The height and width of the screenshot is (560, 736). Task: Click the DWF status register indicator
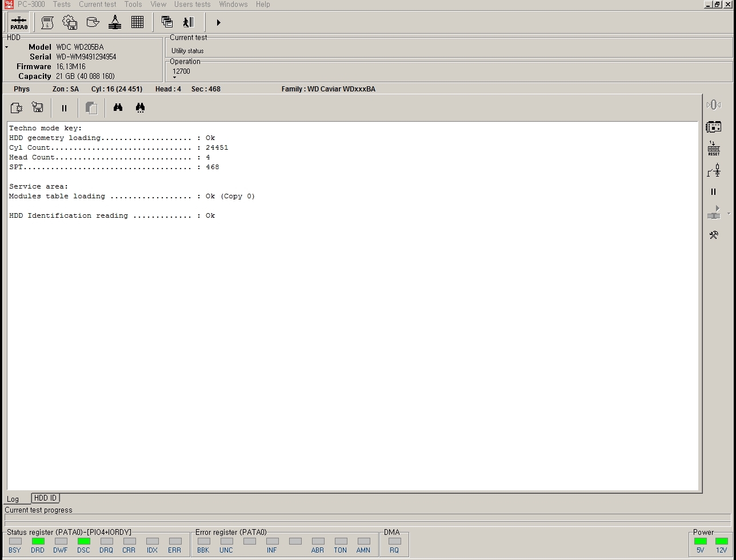pyautogui.click(x=61, y=541)
